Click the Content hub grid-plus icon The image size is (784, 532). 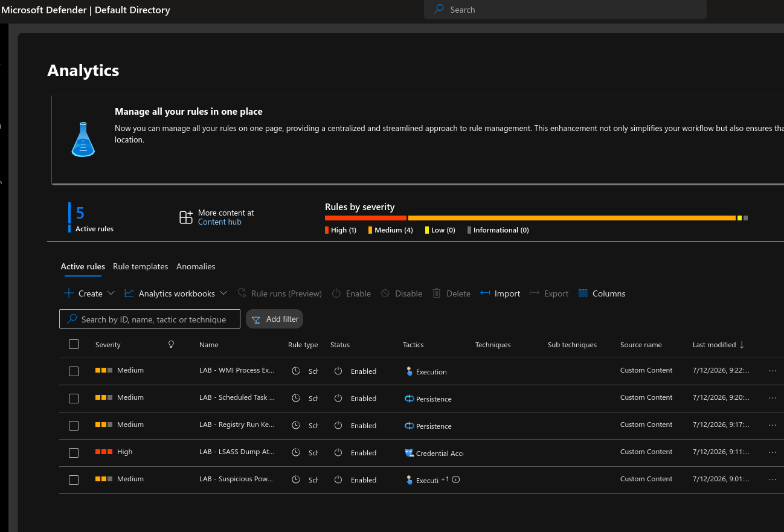186,217
